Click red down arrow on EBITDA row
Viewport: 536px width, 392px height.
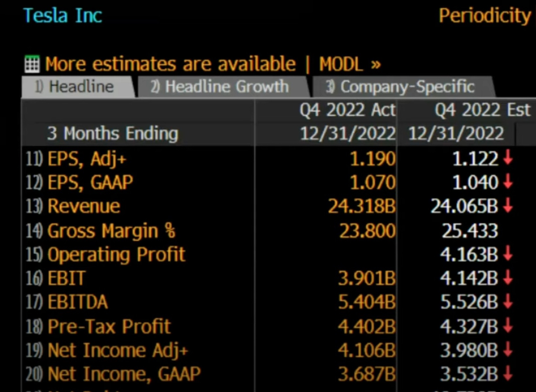[x=507, y=302]
